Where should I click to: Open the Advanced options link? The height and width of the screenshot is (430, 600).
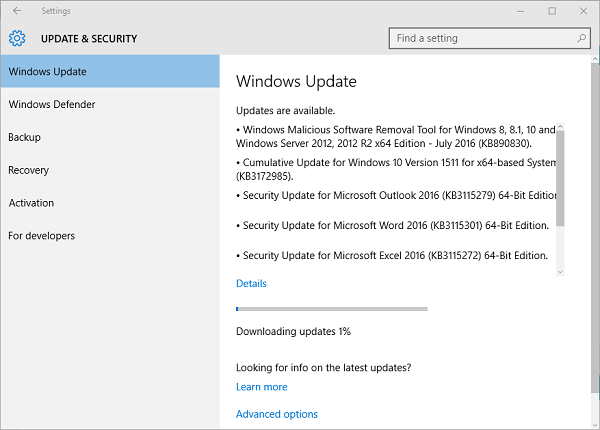[277, 414]
